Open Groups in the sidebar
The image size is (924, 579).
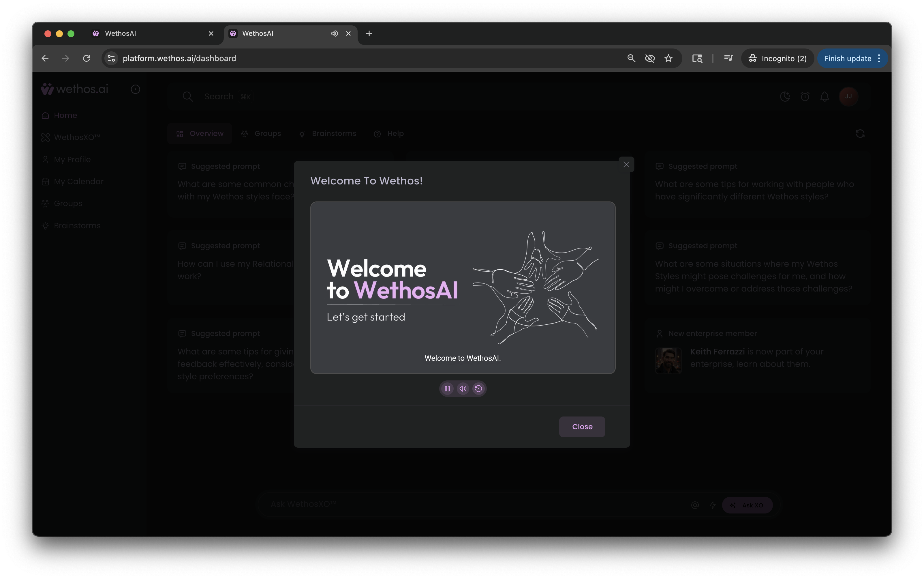(62, 203)
